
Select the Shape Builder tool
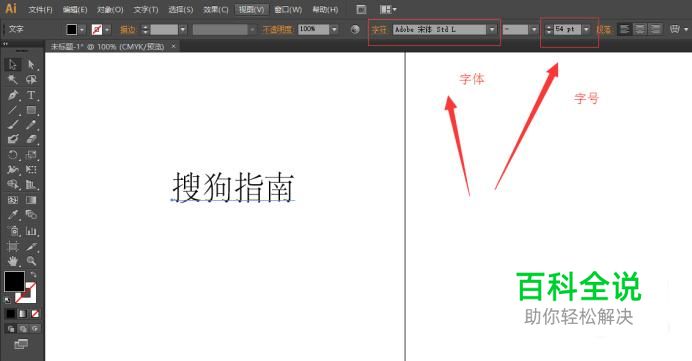tap(12, 184)
